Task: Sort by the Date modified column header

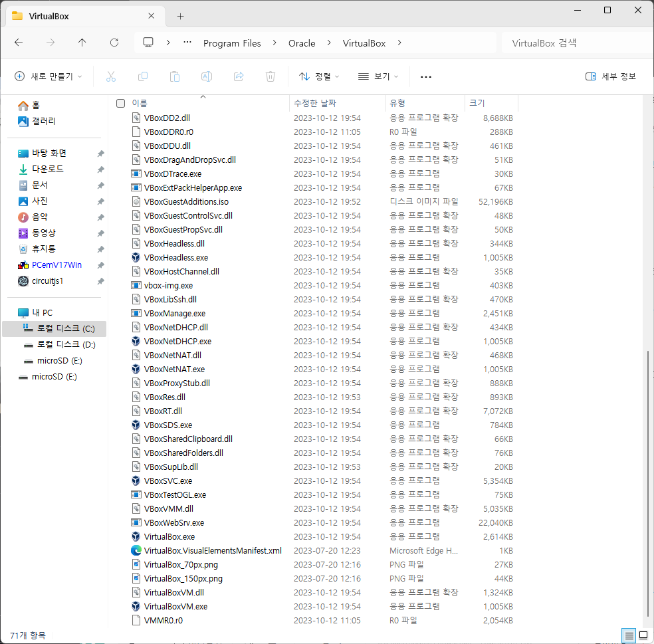Action: (x=315, y=103)
